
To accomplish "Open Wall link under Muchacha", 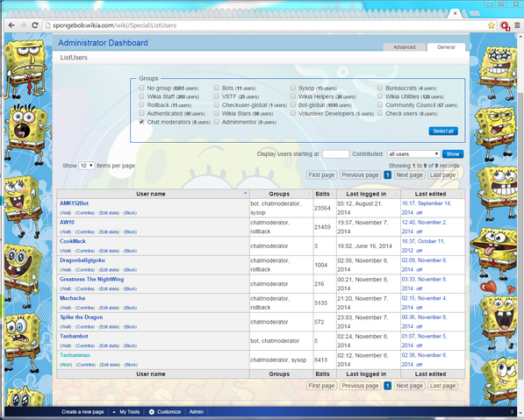I will coord(66,308).
